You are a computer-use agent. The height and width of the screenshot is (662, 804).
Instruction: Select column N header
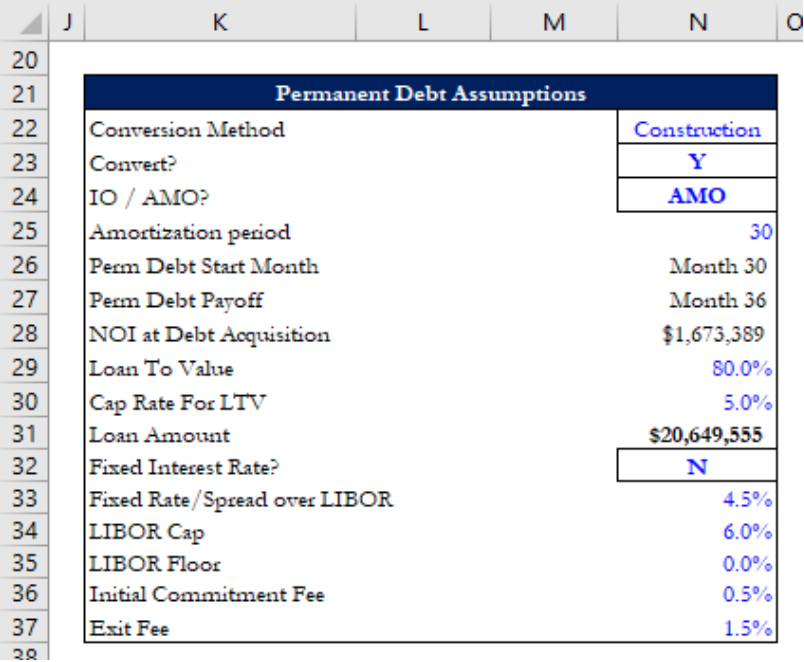point(697,21)
